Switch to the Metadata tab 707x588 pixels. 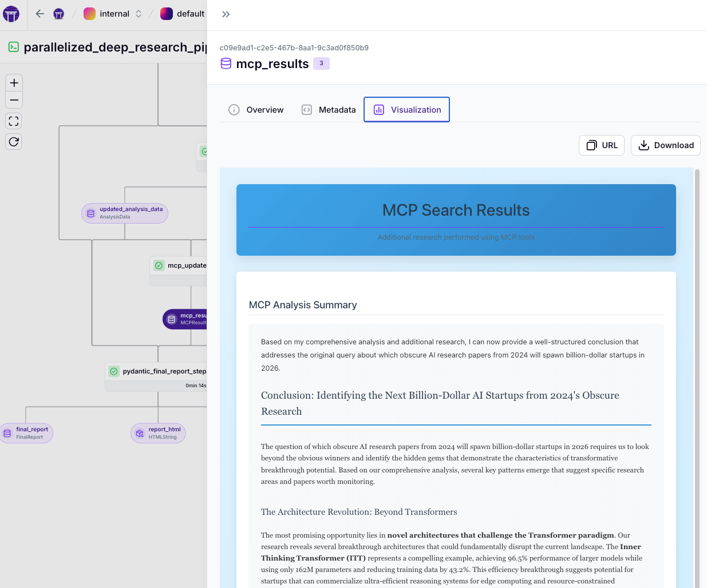(329, 110)
